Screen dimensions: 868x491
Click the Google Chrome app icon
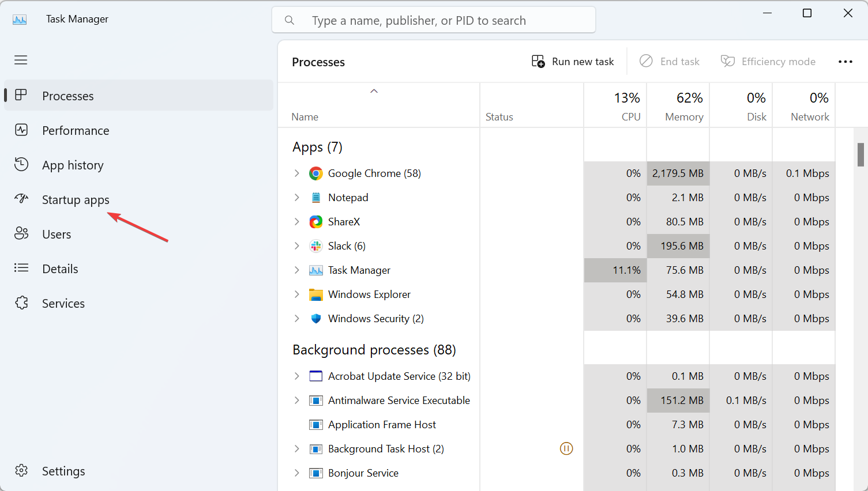pos(316,173)
